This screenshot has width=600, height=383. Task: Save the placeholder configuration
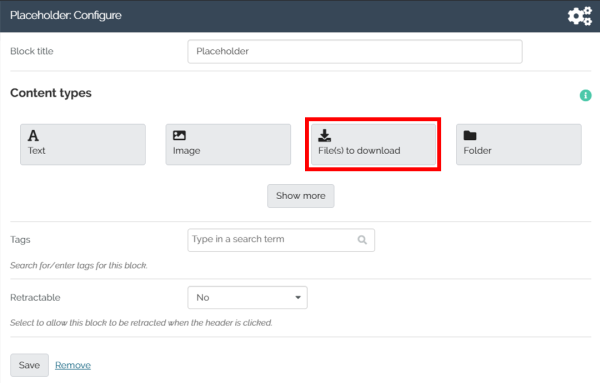pos(29,365)
